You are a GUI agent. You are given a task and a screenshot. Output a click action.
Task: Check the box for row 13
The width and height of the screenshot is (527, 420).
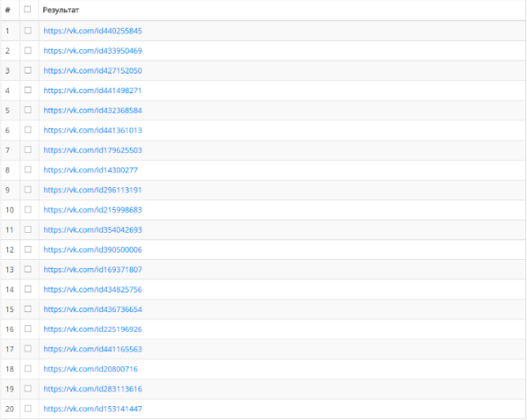coord(28,269)
